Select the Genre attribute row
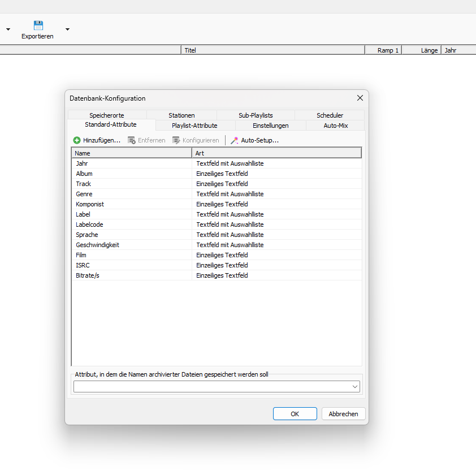 click(x=84, y=194)
